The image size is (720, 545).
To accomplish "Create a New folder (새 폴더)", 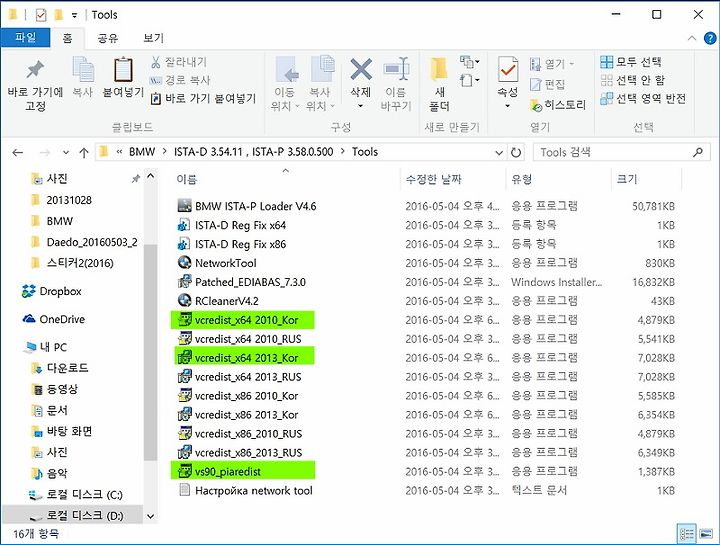I will [439, 84].
